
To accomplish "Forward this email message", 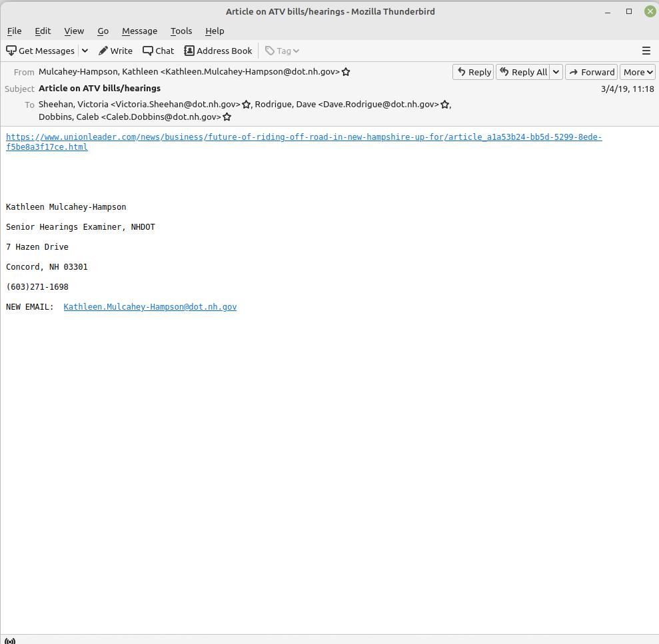I will 591,72.
